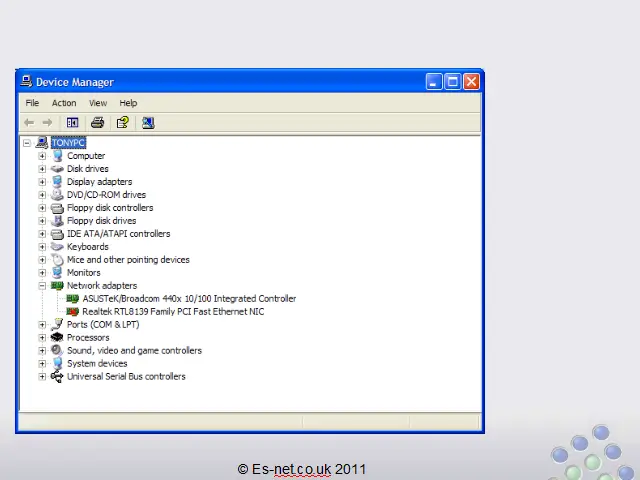Click the Display adapters icon

click(x=58, y=182)
